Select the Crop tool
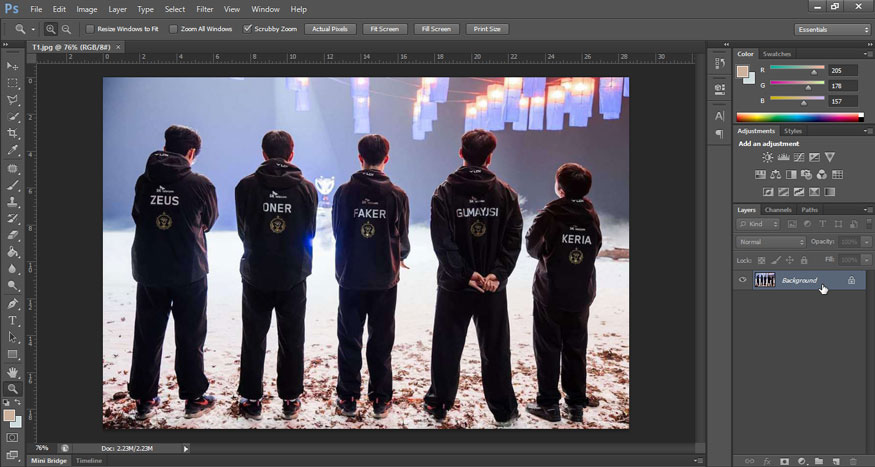 13,133
